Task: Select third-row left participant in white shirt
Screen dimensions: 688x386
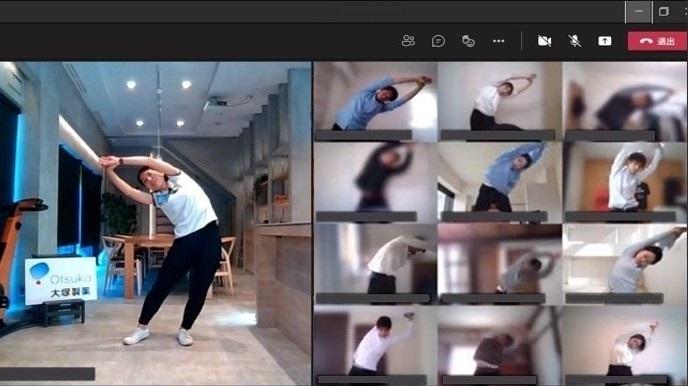Action: (x=376, y=264)
